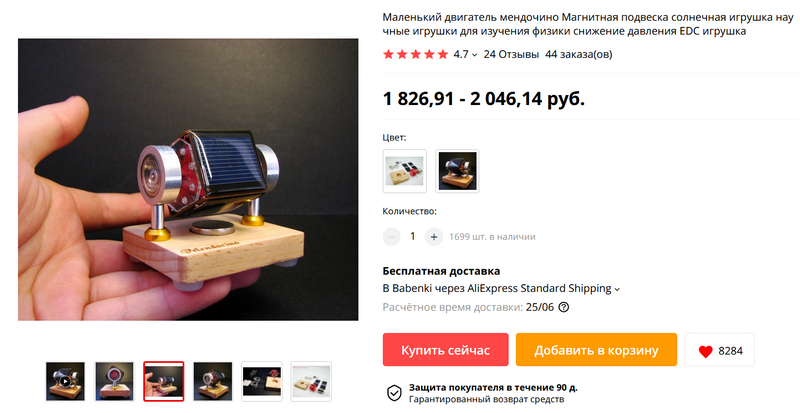Click the delivery time question mark icon
This screenshot has height=413, width=800.
[x=564, y=307]
